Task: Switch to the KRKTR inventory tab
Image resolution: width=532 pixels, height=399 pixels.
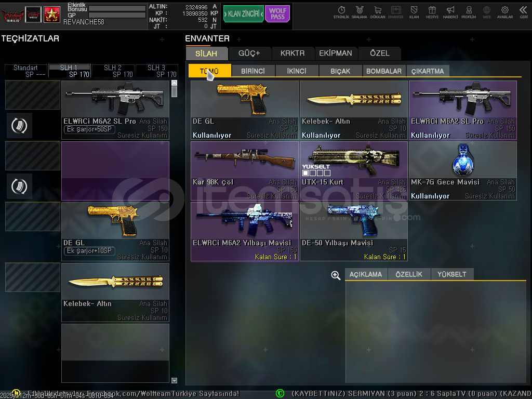Action: click(292, 54)
